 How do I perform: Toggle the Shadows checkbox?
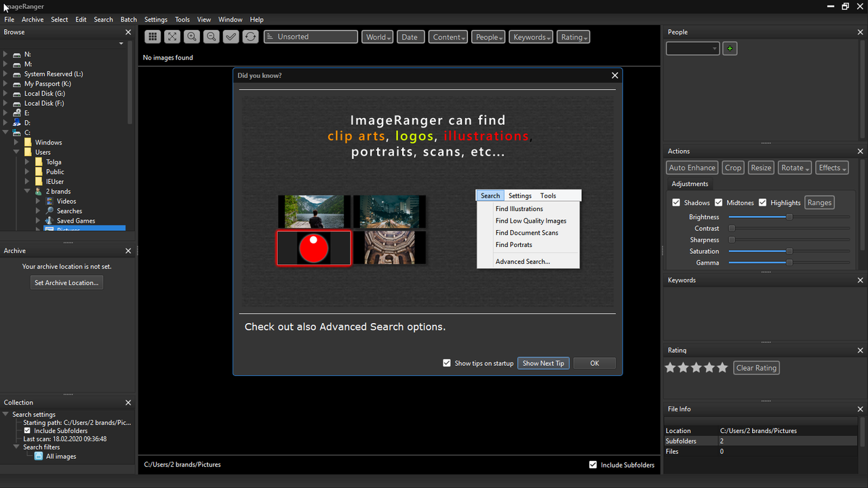[x=676, y=202]
